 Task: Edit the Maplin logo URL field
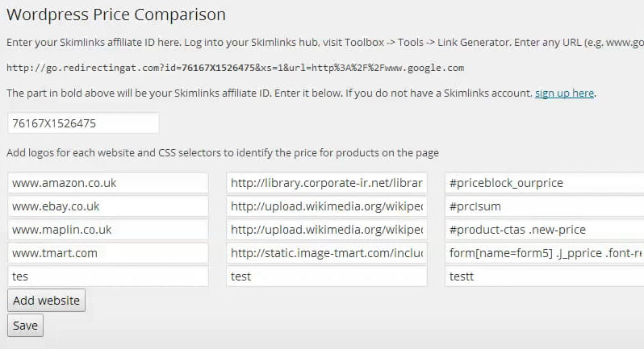point(326,230)
